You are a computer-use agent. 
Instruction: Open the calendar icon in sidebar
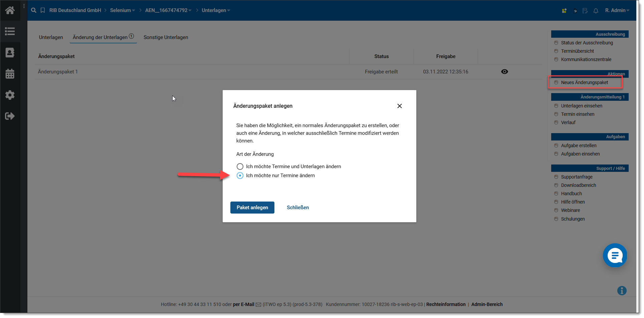tap(10, 74)
